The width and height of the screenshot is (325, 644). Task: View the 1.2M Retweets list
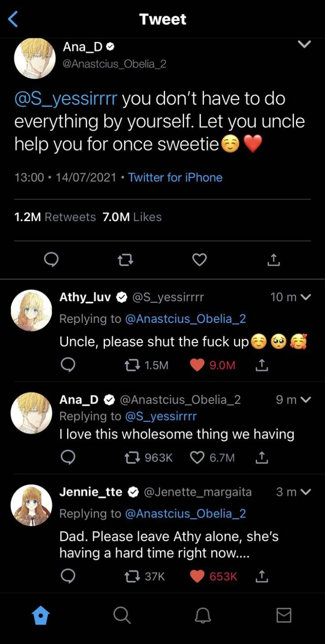click(x=55, y=217)
